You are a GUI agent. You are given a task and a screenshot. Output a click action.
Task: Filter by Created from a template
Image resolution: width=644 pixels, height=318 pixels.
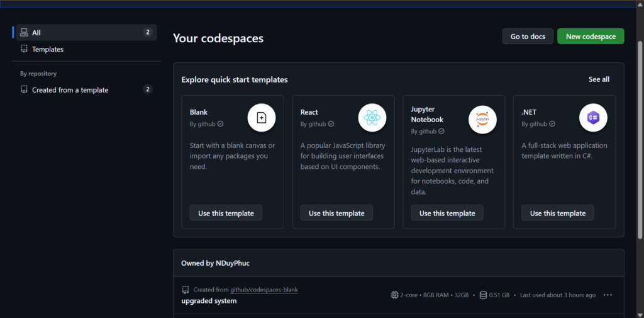[x=70, y=90]
